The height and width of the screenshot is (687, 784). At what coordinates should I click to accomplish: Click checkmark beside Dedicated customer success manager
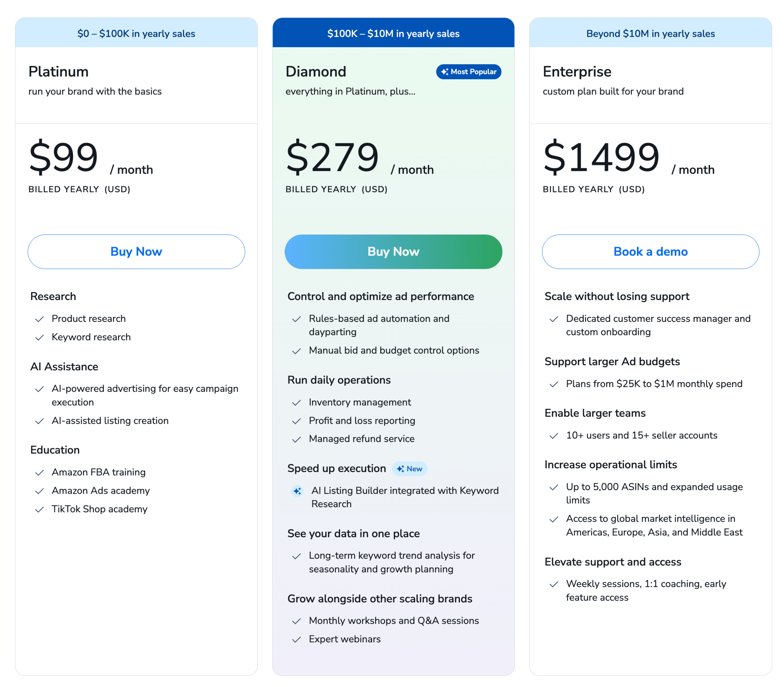554,319
